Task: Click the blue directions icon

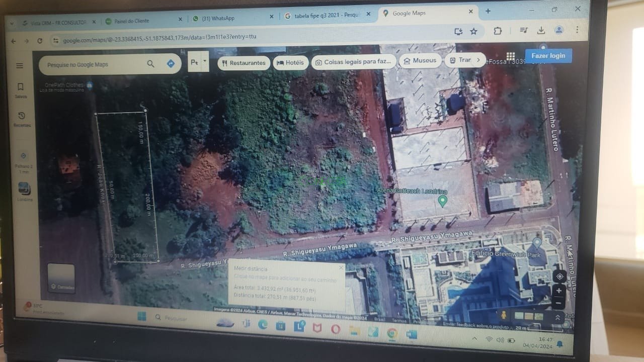Action: [171, 64]
